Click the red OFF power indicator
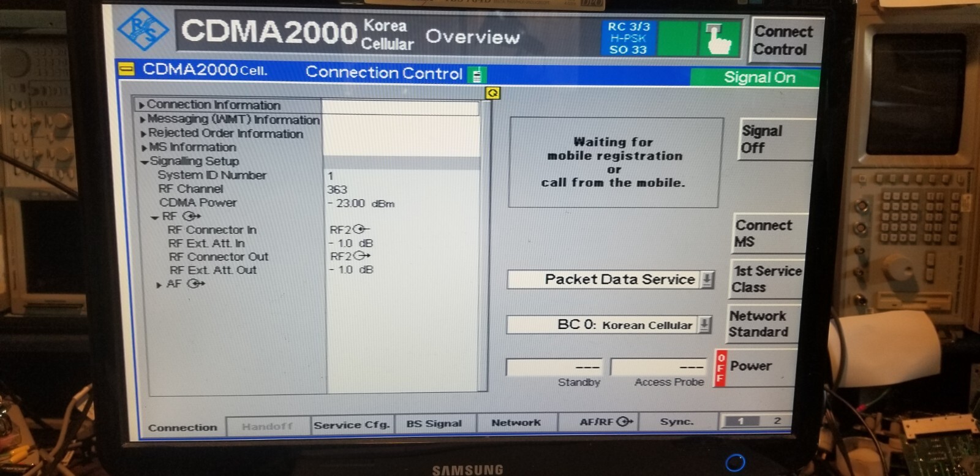The height and width of the screenshot is (476, 980). click(x=720, y=368)
